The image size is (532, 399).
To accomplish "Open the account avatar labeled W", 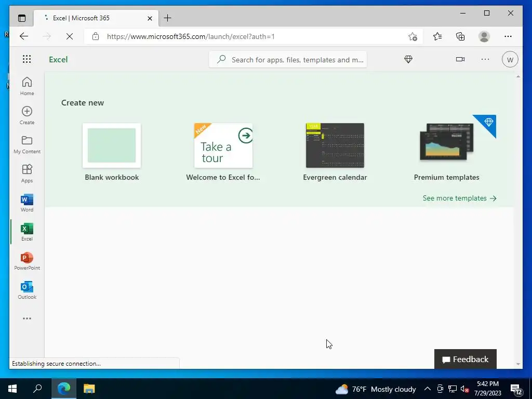I will coord(510,59).
